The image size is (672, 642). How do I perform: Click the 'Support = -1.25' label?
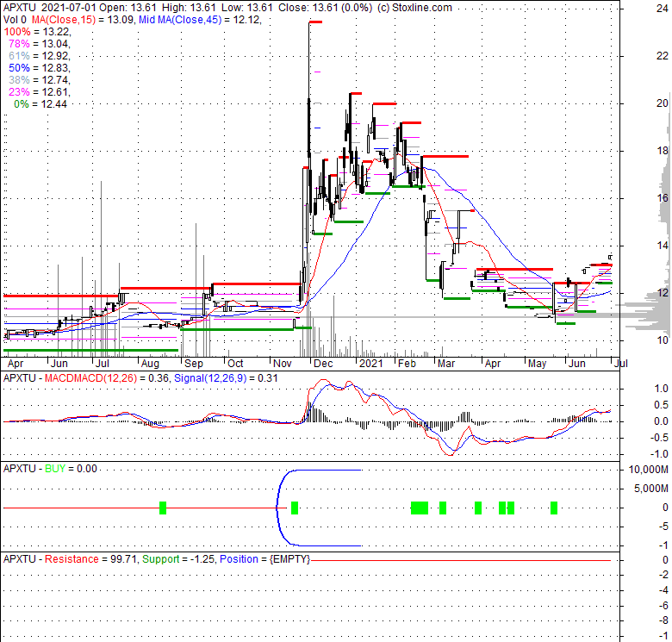click(178, 559)
